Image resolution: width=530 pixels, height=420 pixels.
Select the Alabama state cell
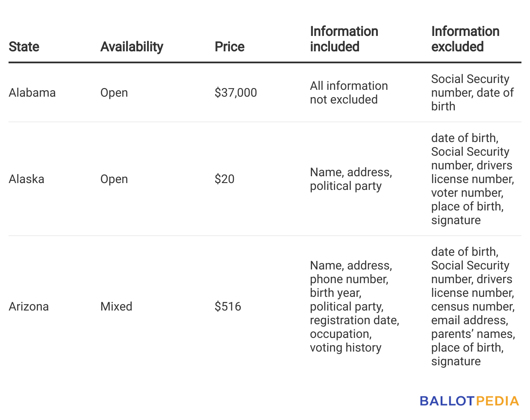point(32,93)
